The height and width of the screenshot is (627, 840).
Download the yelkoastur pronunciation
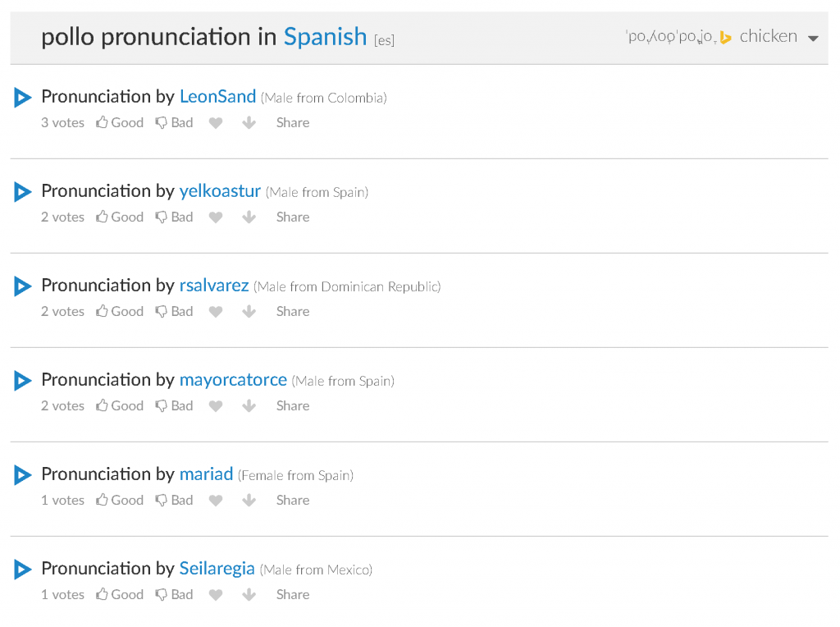249,217
